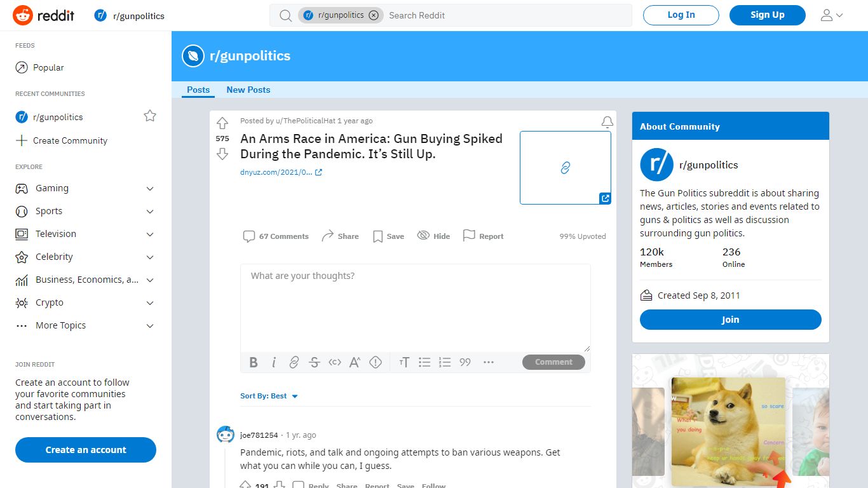This screenshot has width=868, height=488.
Task: Click the search magnifier icon
Action: click(286, 15)
